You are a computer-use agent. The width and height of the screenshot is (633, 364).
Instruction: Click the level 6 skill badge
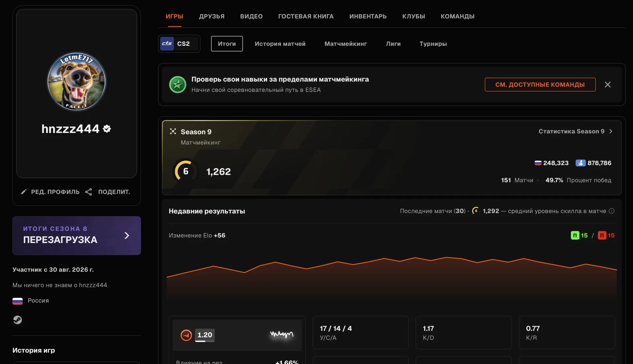tap(185, 171)
